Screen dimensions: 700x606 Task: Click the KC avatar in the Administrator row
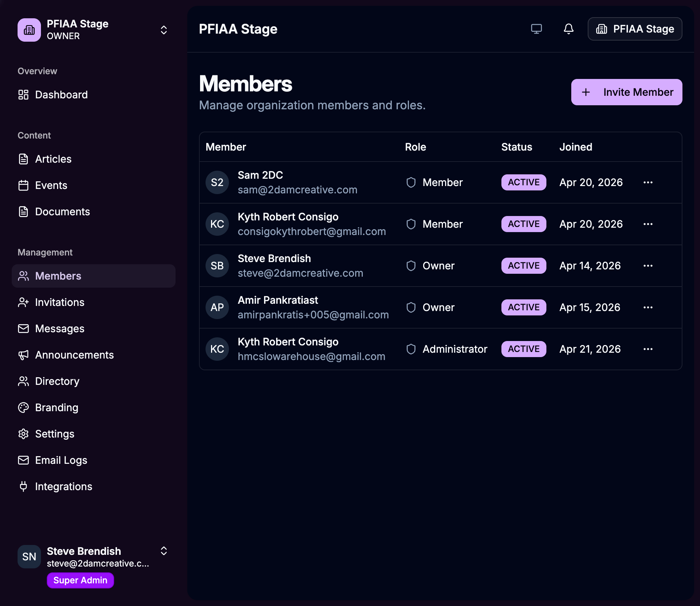coord(217,349)
